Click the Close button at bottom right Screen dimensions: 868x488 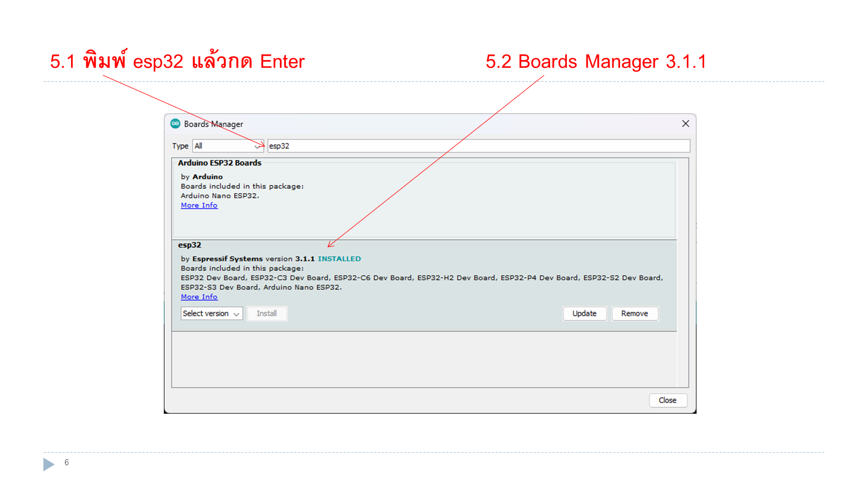click(x=668, y=400)
